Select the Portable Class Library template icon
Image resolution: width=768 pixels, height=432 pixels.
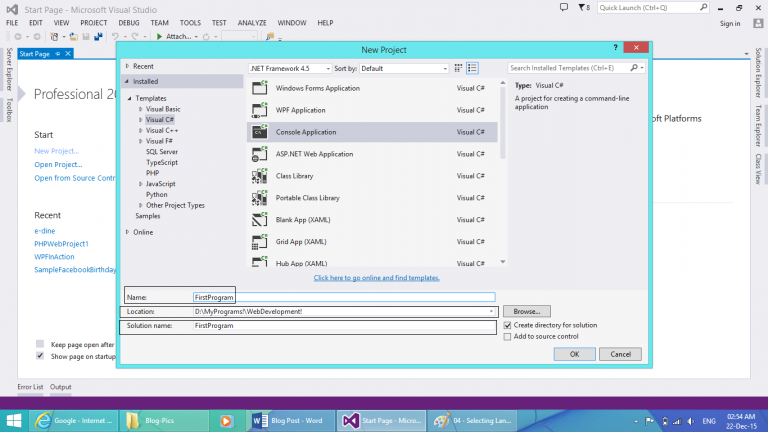[x=260, y=198]
